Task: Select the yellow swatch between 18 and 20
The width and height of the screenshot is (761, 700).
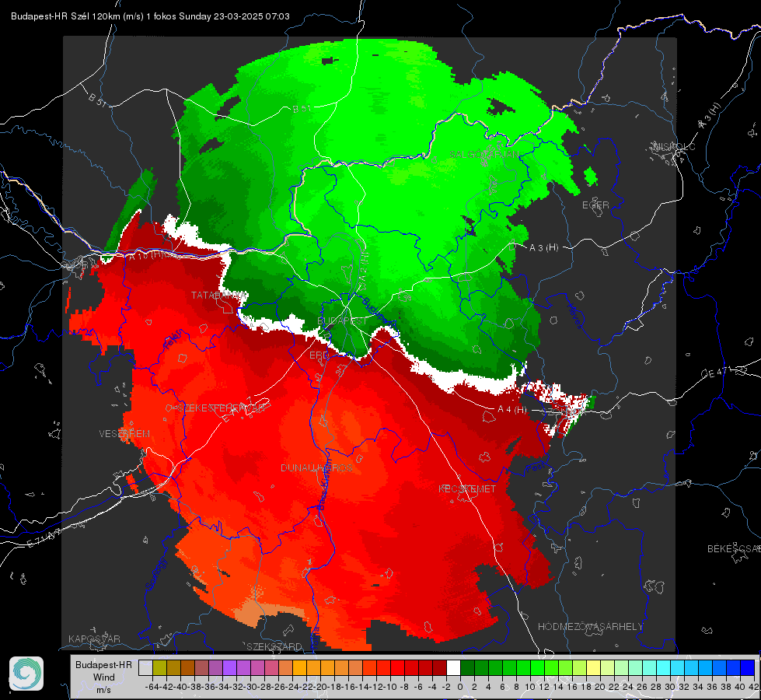Action: [x=593, y=668]
